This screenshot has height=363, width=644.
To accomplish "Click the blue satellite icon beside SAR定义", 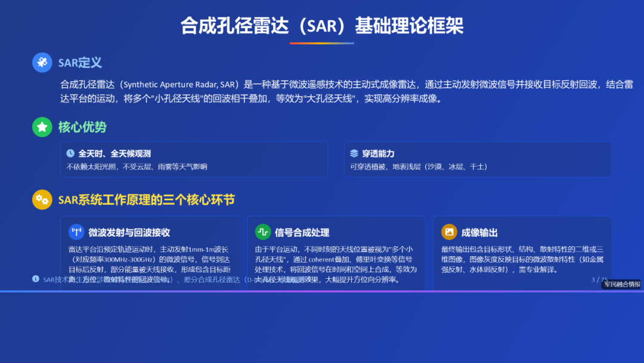I will (41, 62).
